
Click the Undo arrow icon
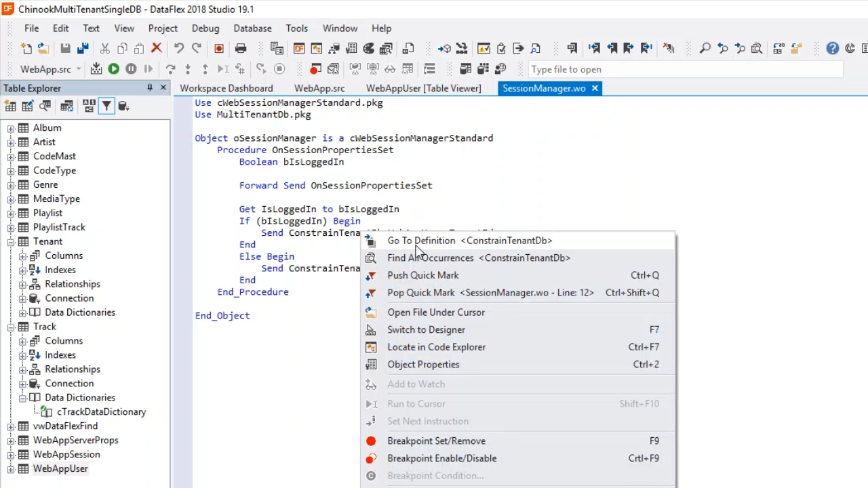(179, 48)
